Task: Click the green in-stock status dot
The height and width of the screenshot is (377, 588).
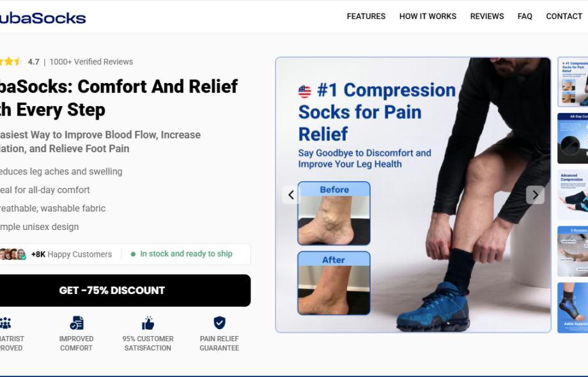Action: [133, 254]
